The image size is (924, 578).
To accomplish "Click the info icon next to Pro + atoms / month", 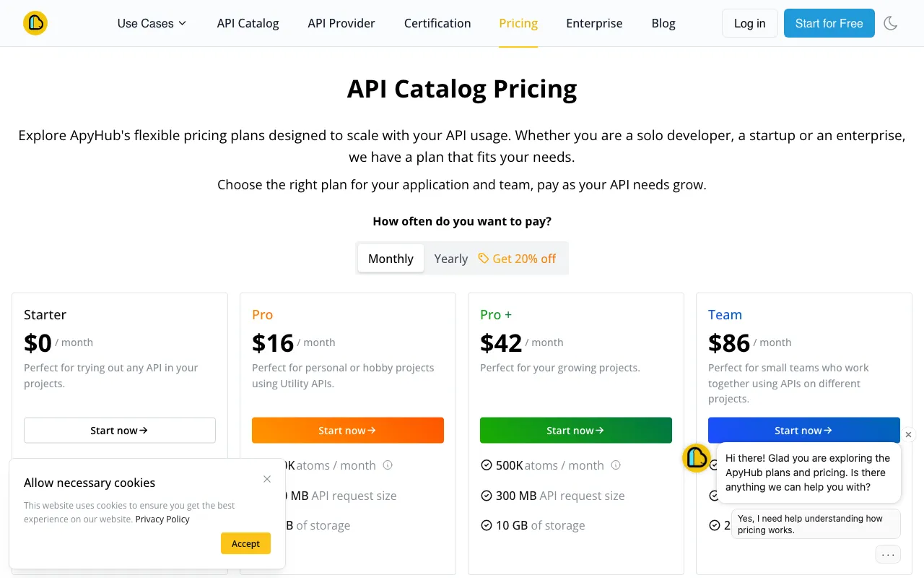I will pyautogui.click(x=616, y=465).
